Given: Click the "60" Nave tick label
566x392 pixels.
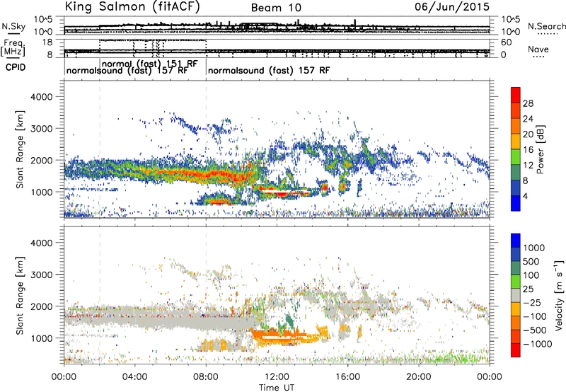Looking at the screenshot, I should pos(507,42).
